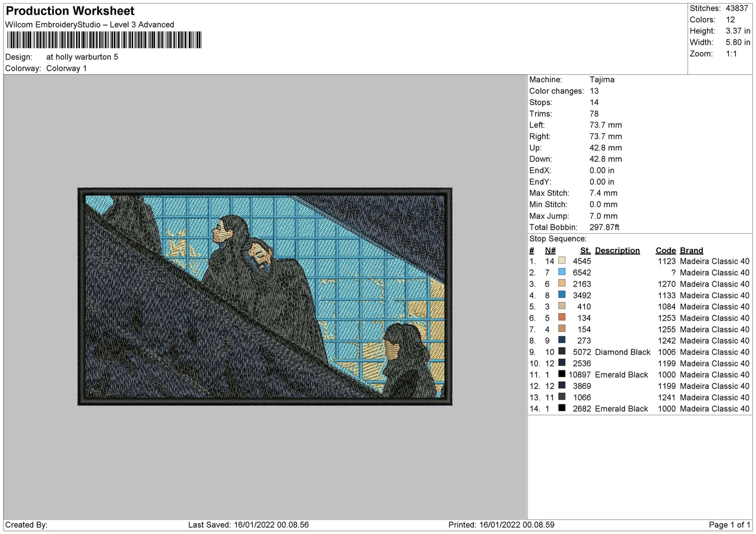Select the thread code '1123'

(667, 261)
